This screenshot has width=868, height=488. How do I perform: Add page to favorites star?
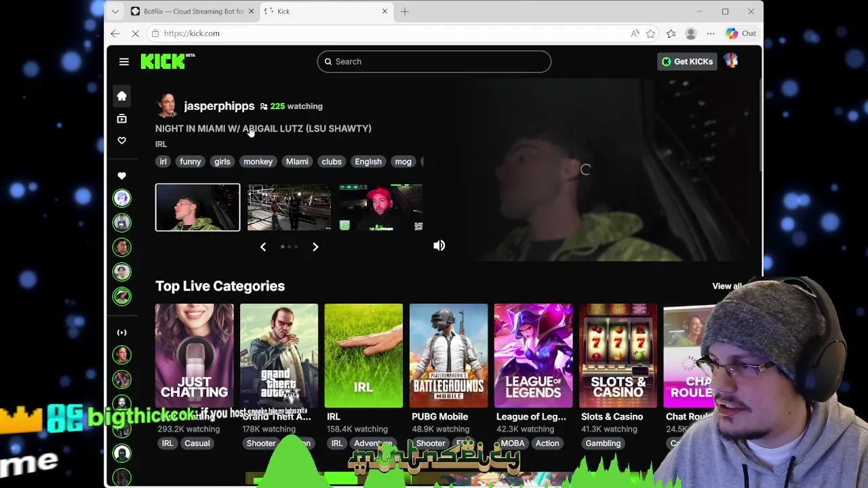tap(650, 33)
